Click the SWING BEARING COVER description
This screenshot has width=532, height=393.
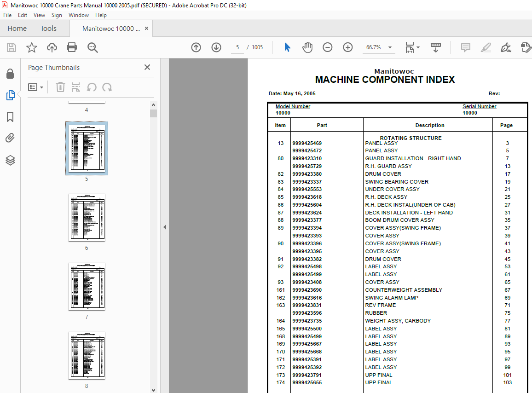pyautogui.click(x=397, y=182)
